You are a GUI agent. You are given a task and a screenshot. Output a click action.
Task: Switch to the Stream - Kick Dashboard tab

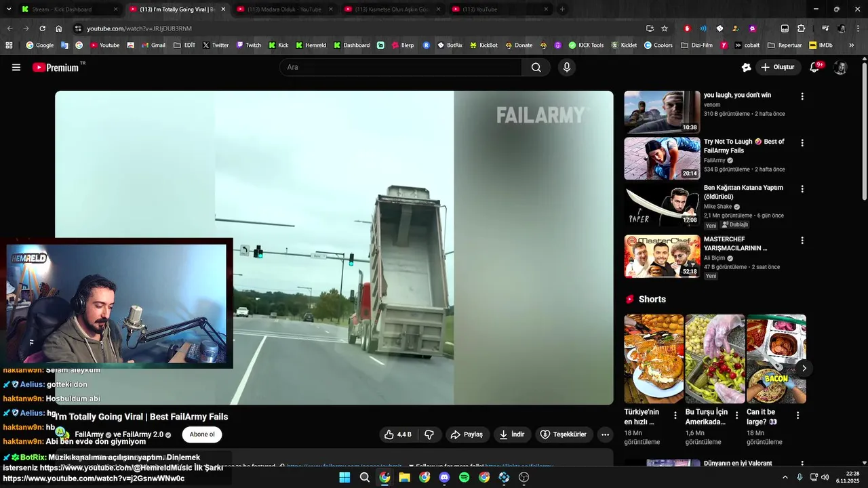point(68,9)
